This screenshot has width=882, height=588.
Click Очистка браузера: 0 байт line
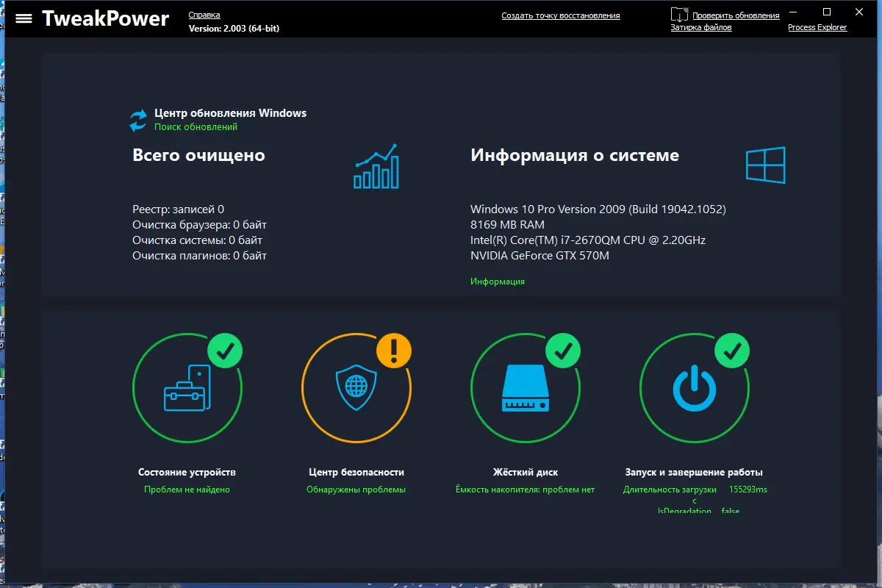click(199, 225)
